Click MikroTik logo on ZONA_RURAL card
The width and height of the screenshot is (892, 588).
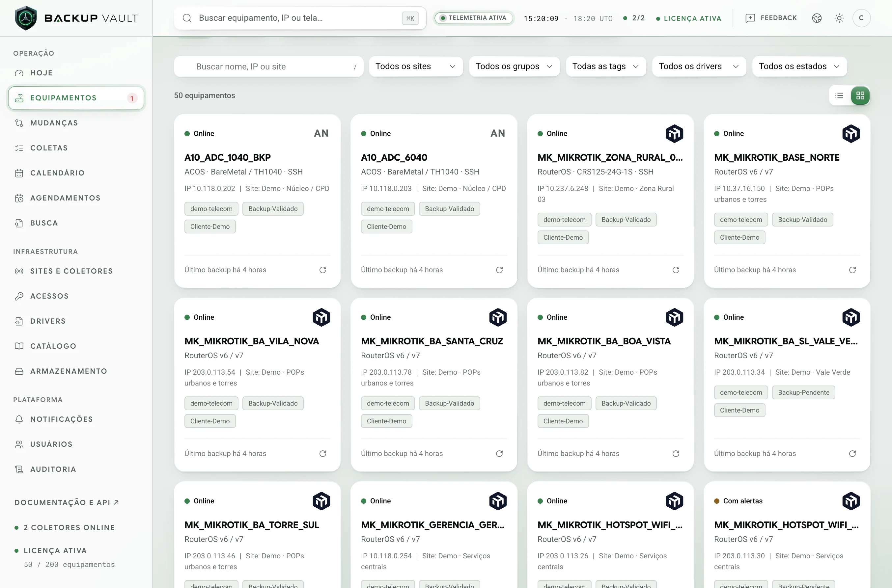(x=675, y=133)
